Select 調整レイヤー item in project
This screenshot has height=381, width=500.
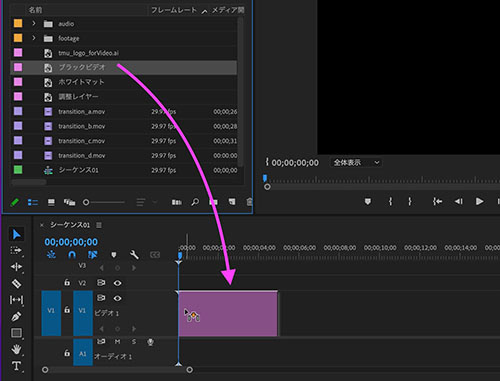tap(124, 97)
